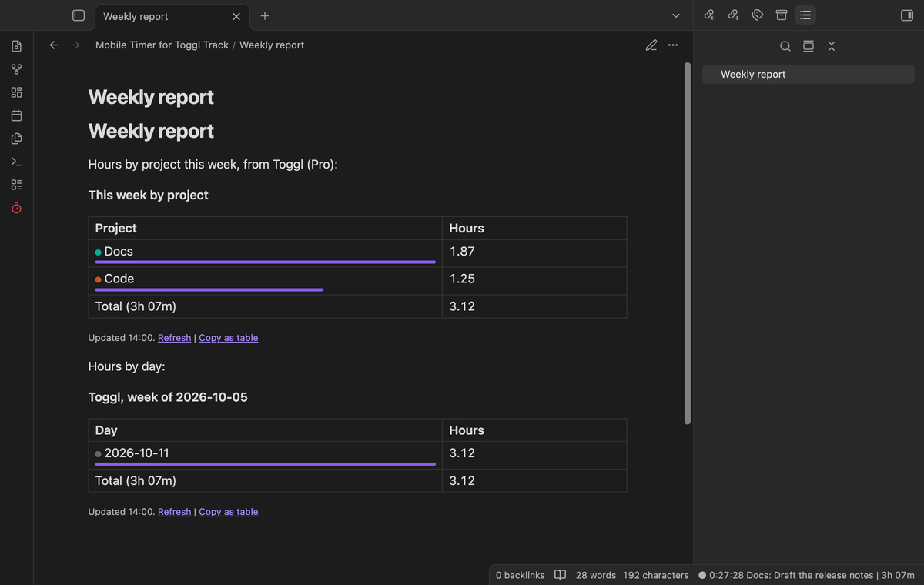The width and height of the screenshot is (924, 585).
Task: Toggle the right sidebar panel
Action: tap(906, 15)
